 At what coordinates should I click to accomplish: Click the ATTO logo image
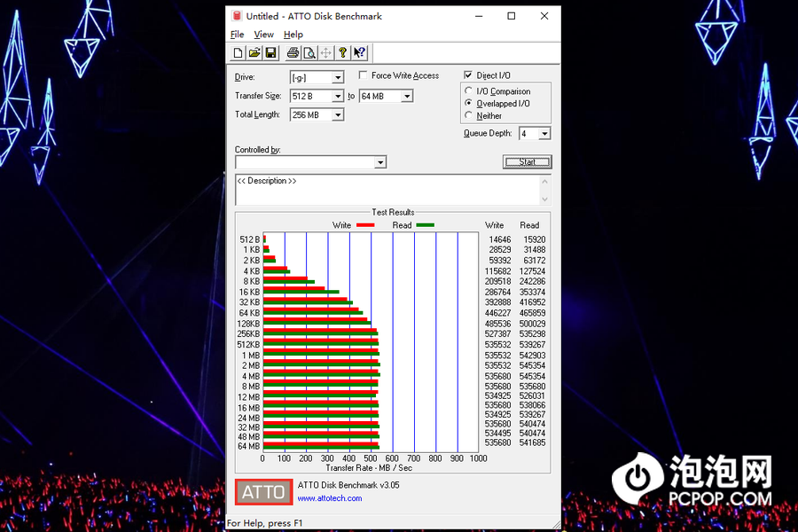tap(263, 492)
